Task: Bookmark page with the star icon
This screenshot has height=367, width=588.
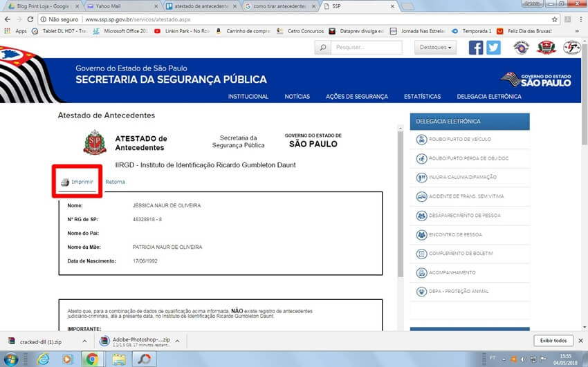Action: coord(573,19)
